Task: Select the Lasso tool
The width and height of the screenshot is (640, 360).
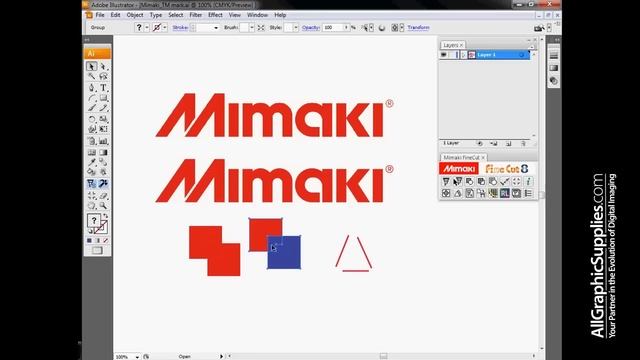Action: pyautogui.click(x=103, y=76)
